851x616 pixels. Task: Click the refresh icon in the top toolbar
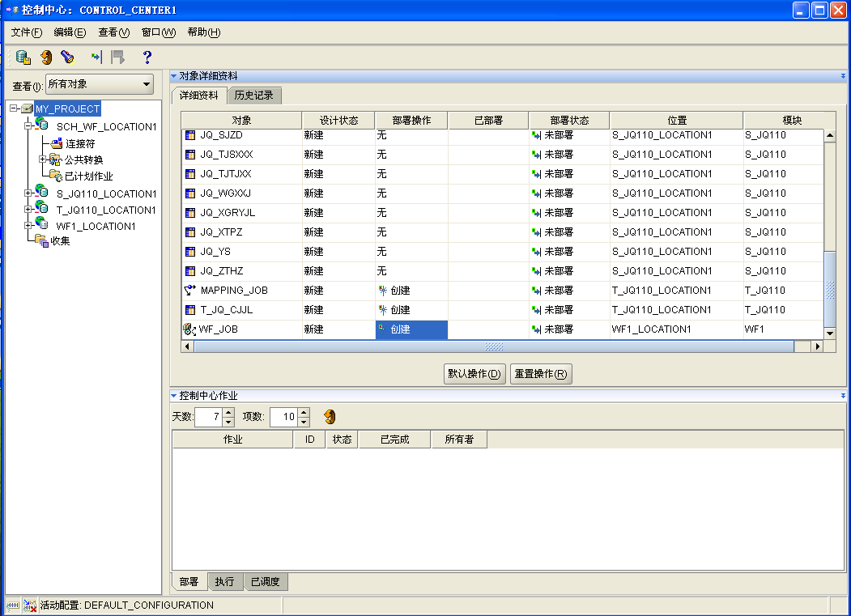47,57
